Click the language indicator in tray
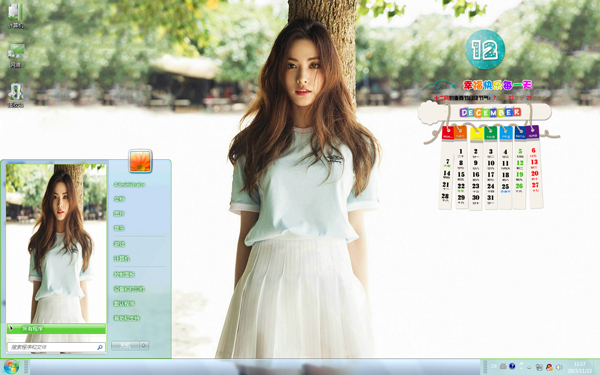 tap(494, 366)
